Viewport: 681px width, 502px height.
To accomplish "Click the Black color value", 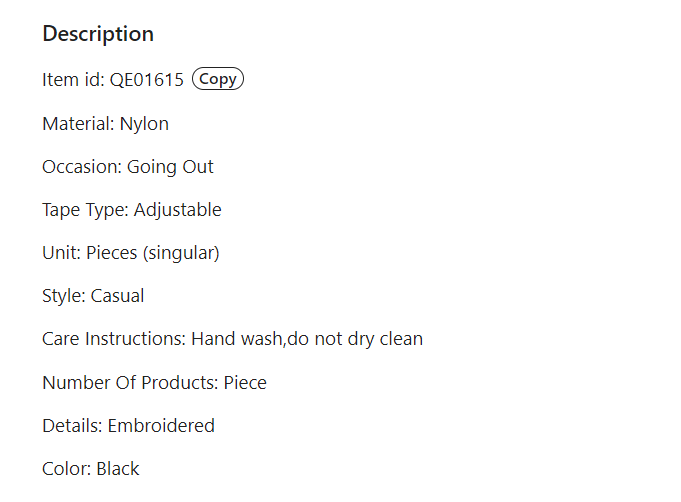I will (x=118, y=469).
